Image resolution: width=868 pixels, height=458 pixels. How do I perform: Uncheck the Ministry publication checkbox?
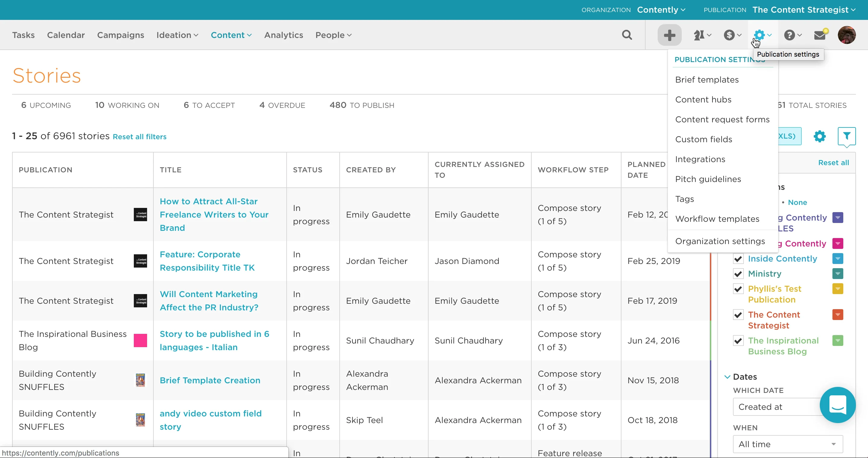(738, 274)
